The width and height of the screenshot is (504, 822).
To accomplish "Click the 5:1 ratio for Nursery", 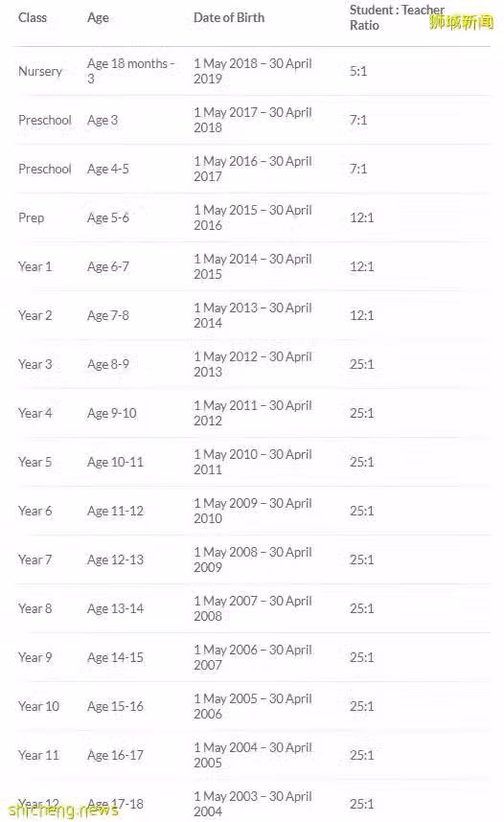I will (x=358, y=71).
